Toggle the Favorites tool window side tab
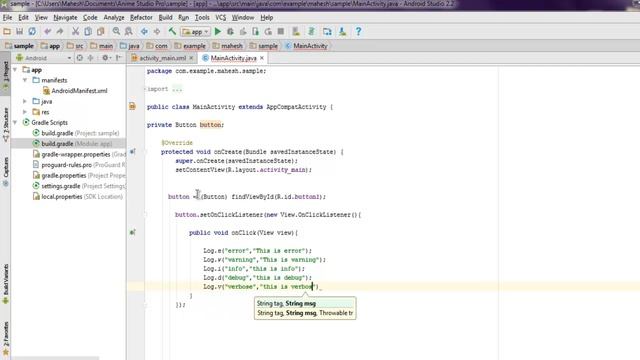 click(6, 338)
